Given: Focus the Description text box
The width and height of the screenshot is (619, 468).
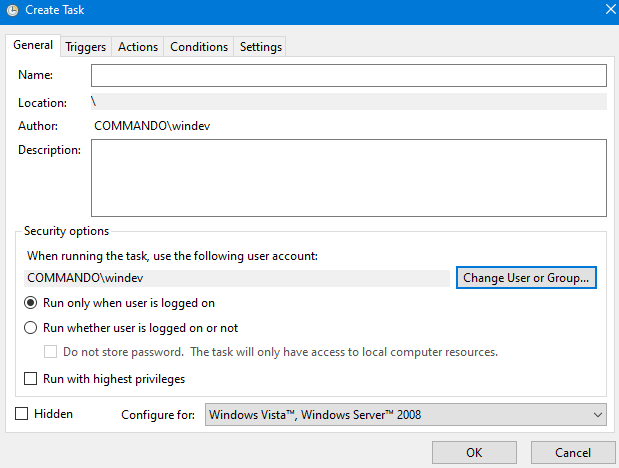Looking at the screenshot, I should 348,178.
